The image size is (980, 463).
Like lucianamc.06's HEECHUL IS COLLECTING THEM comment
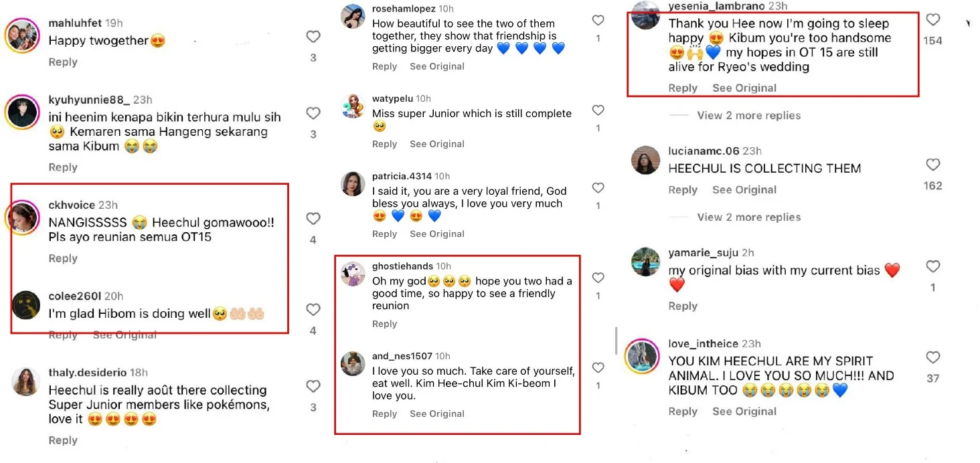tap(932, 165)
